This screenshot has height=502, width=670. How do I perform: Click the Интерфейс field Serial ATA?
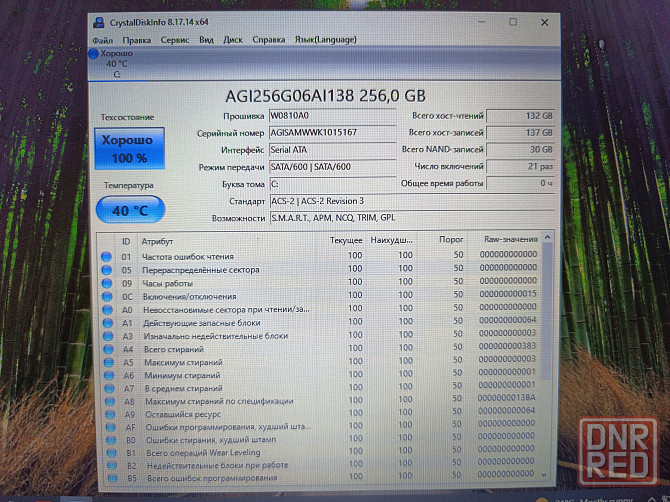[x=332, y=150]
